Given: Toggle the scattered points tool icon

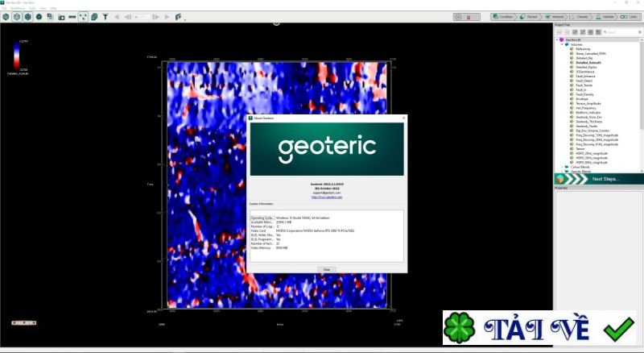Looking at the screenshot, I should point(84,17).
